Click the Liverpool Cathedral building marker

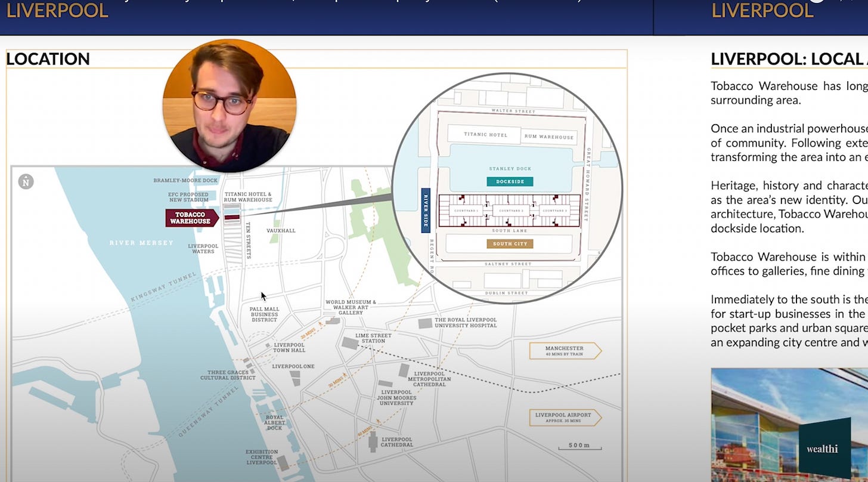(x=373, y=441)
